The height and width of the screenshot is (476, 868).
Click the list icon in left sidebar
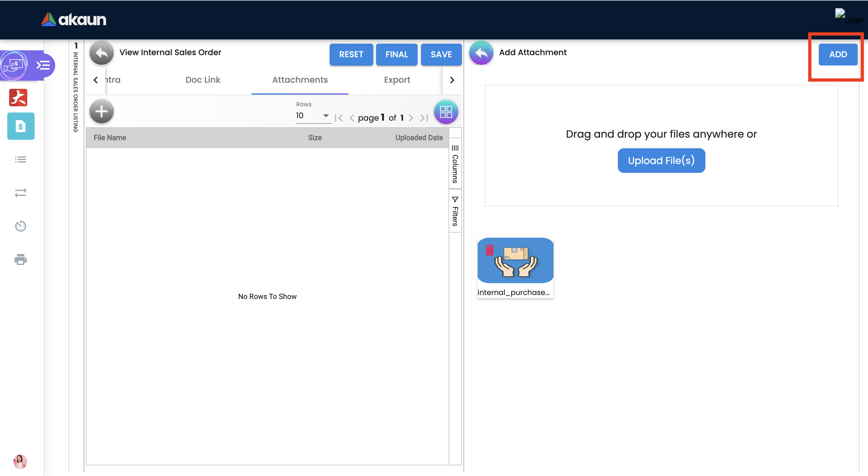(x=21, y=159)
